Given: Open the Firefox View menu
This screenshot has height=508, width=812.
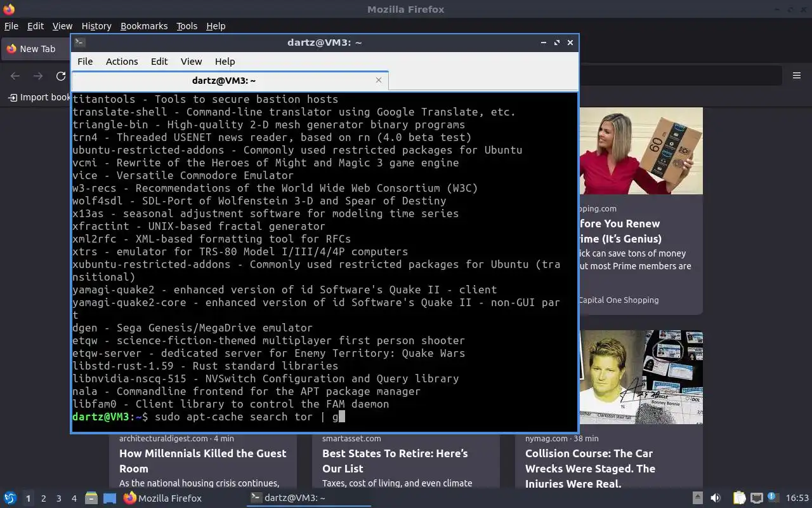Looking at the screenshot, I should (62, 26).
